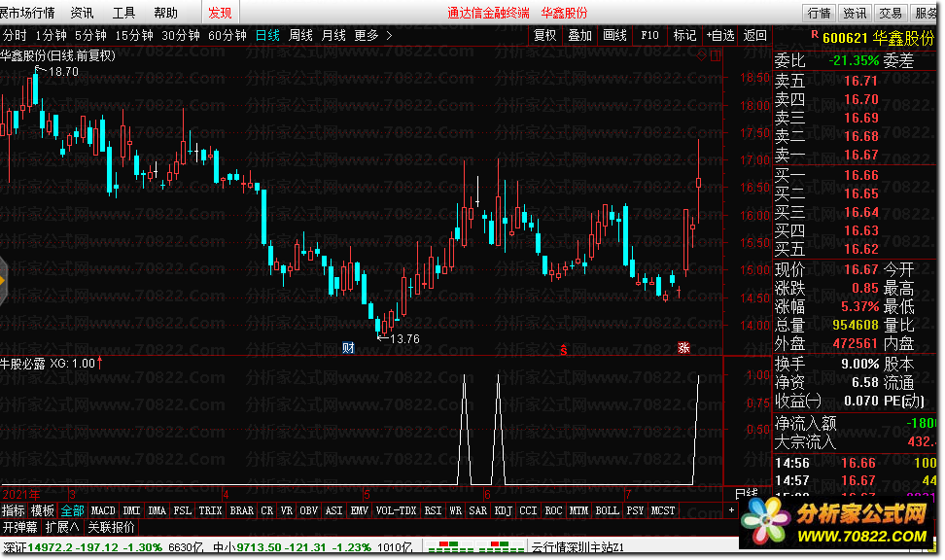This screenshot has width=945, height=560.
Task: Click the 标记 mark button
Action: coord(684,36)
